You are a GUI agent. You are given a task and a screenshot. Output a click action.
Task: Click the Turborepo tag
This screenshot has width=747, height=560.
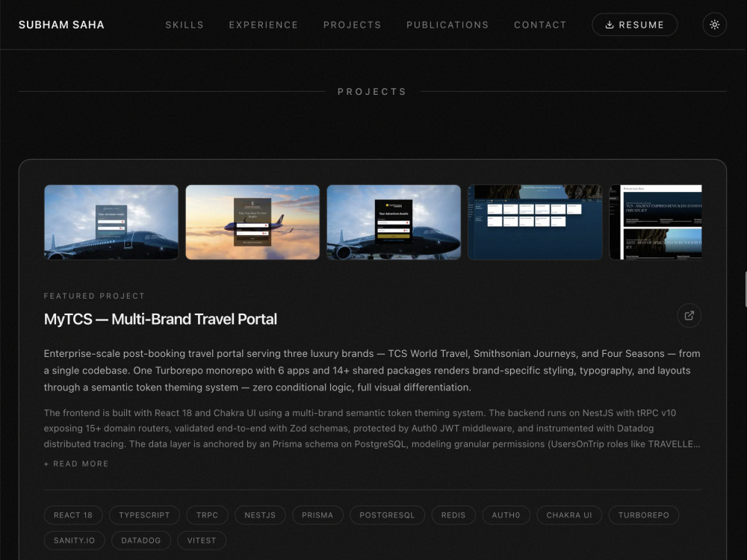coord(644,515)
